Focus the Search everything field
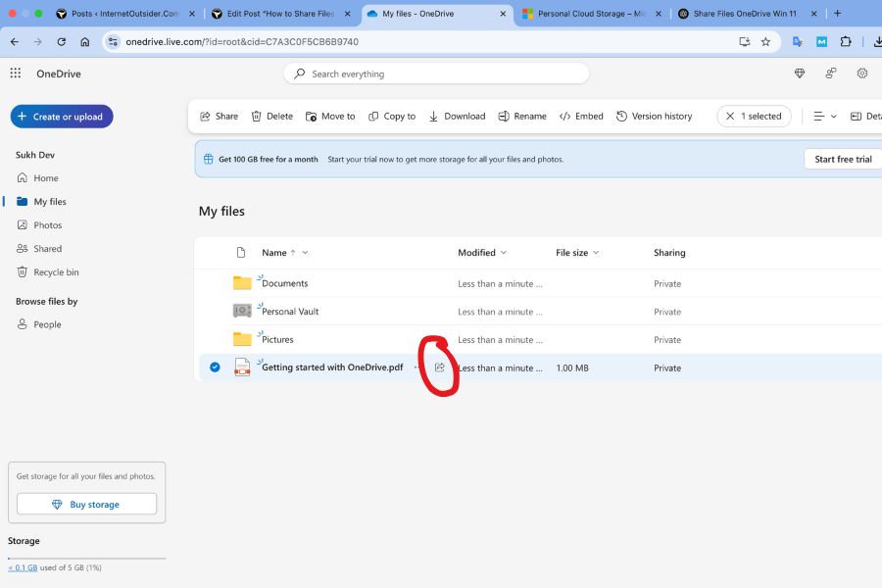Image resolution: width=882 pixels, height=588 pixels. pyautogui.click(x=436, y=73)
